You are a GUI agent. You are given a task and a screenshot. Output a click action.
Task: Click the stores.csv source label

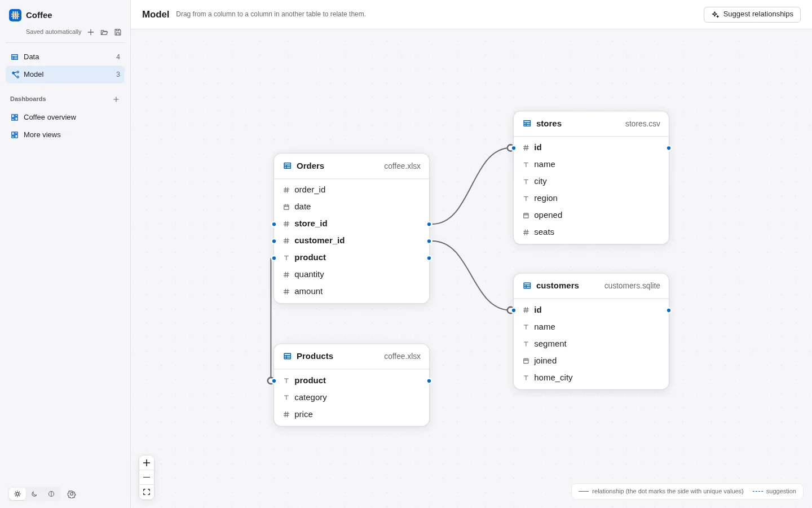642,124
